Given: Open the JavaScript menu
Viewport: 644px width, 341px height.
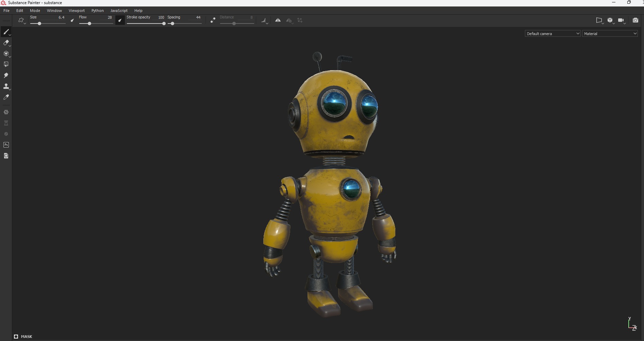Looking at the screenshot, I should tap(119, 11).
